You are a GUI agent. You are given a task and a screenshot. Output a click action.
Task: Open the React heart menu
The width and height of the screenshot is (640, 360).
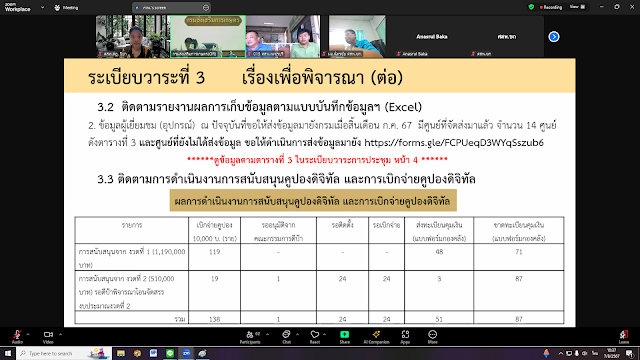[315, 337]
